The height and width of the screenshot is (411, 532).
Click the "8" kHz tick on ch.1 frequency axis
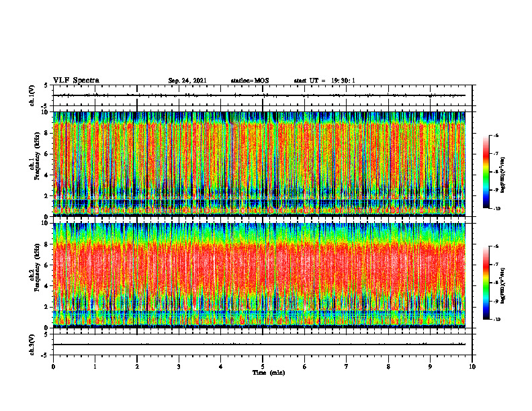click(x=47, y=133)
